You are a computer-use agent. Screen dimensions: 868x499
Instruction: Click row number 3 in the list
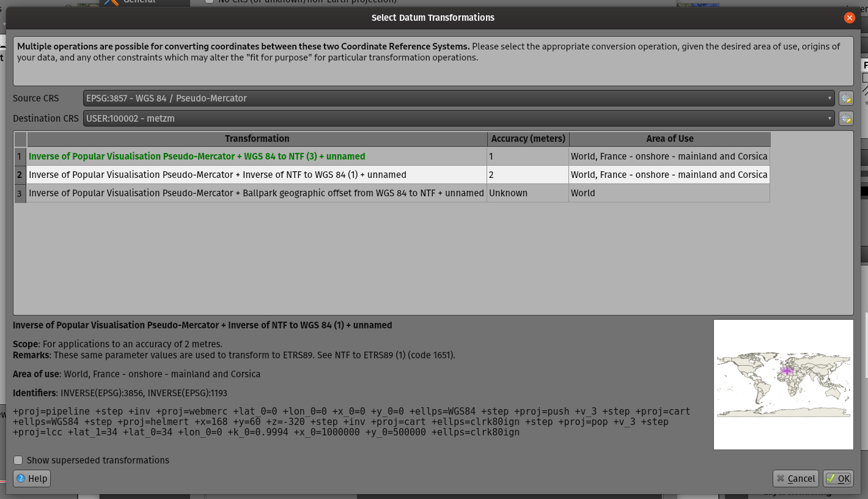(19, 193)
